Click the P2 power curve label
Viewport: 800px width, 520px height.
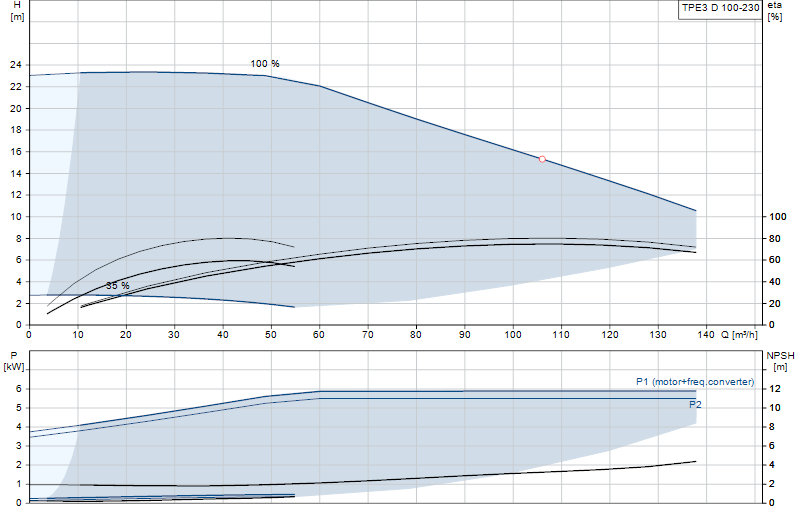695,405
